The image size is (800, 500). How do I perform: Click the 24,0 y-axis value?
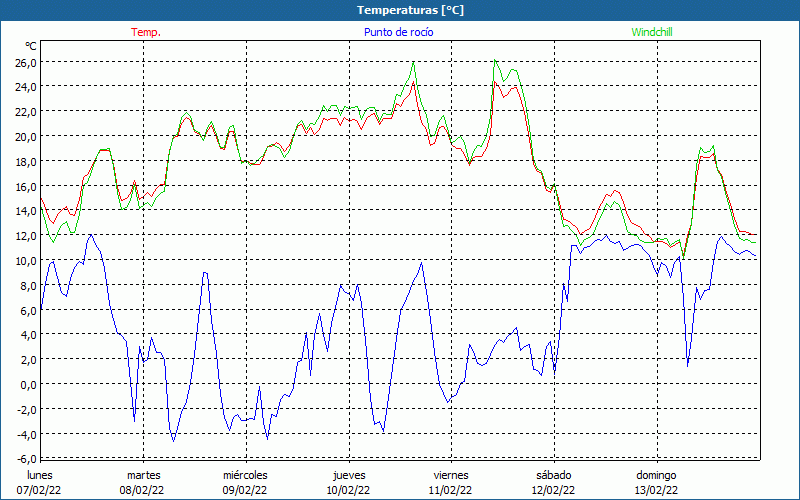coord(27,87)
